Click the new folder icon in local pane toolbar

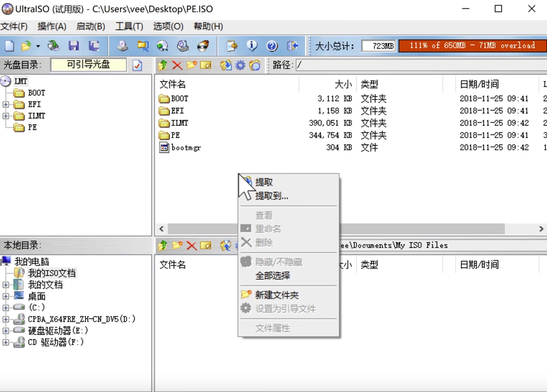click(177, 245)
